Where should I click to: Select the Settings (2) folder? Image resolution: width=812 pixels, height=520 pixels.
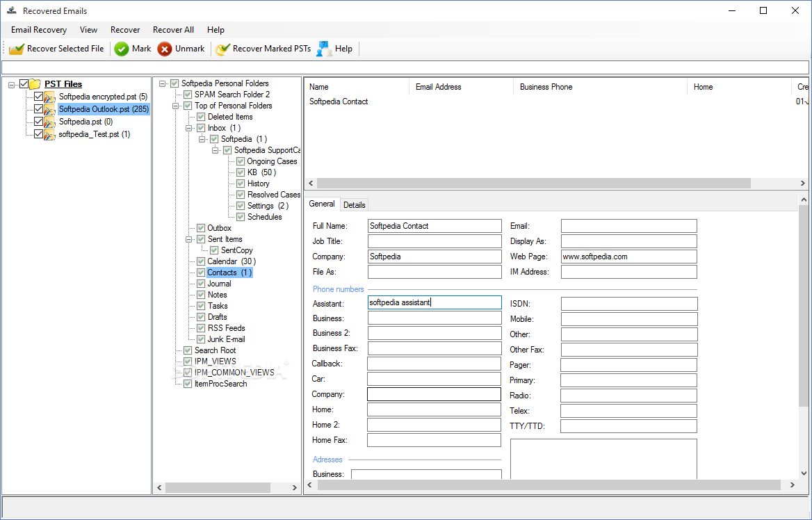tap(268, 206)
